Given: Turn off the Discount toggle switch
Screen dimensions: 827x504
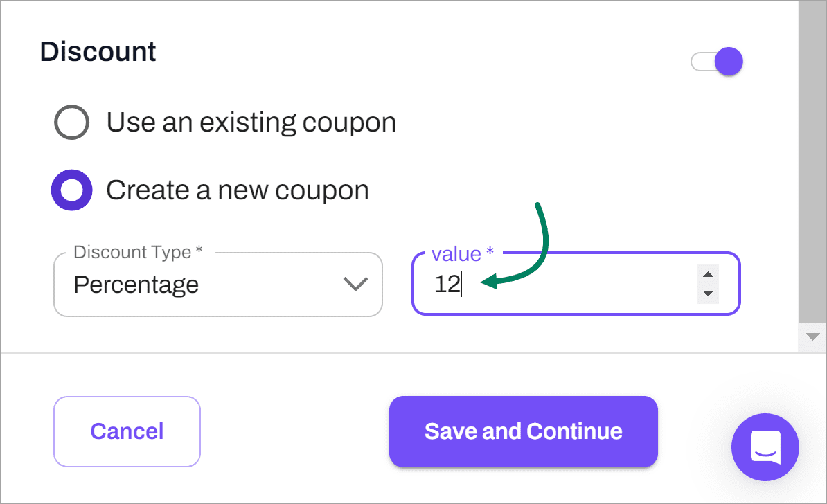Looking at the screenshot, I should coord(718,62).
